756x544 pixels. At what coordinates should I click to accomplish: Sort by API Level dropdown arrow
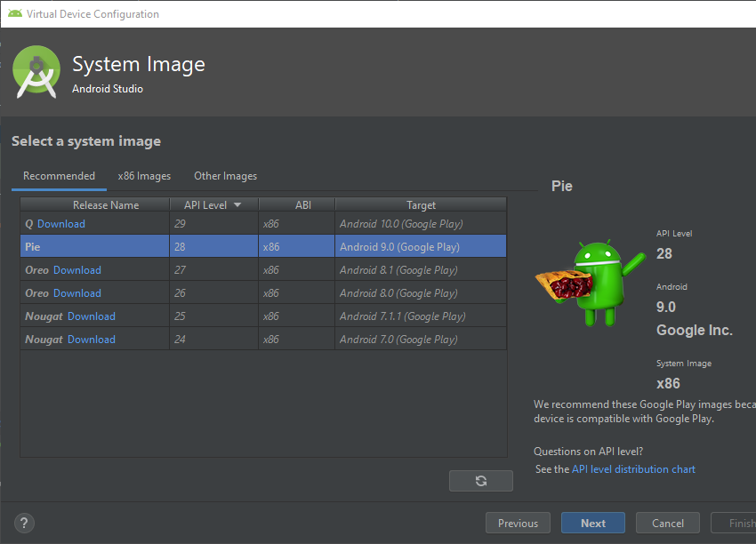pos(237,204)
